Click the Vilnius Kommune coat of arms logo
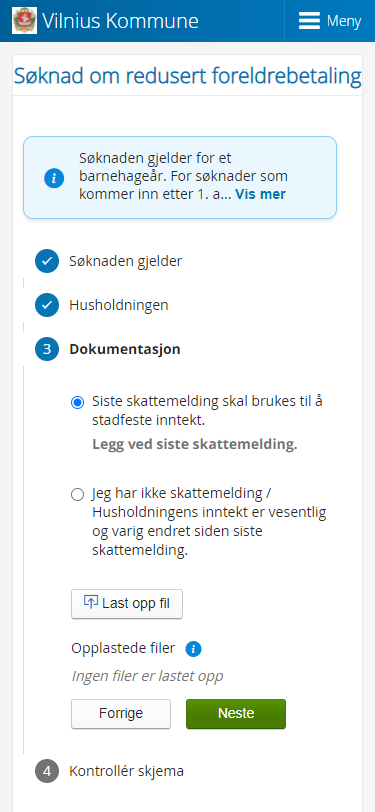The image size is (375, 812). (x=24, y=21)
